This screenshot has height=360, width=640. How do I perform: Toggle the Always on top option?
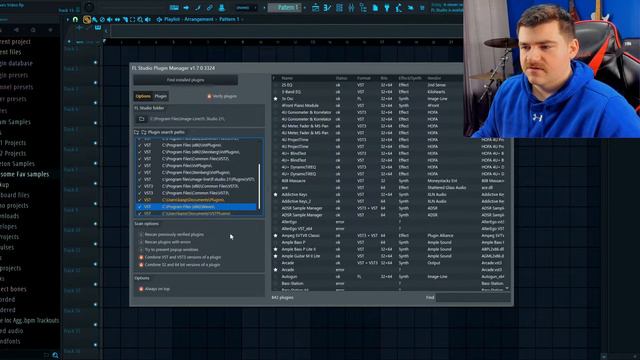tap(141, 289)
